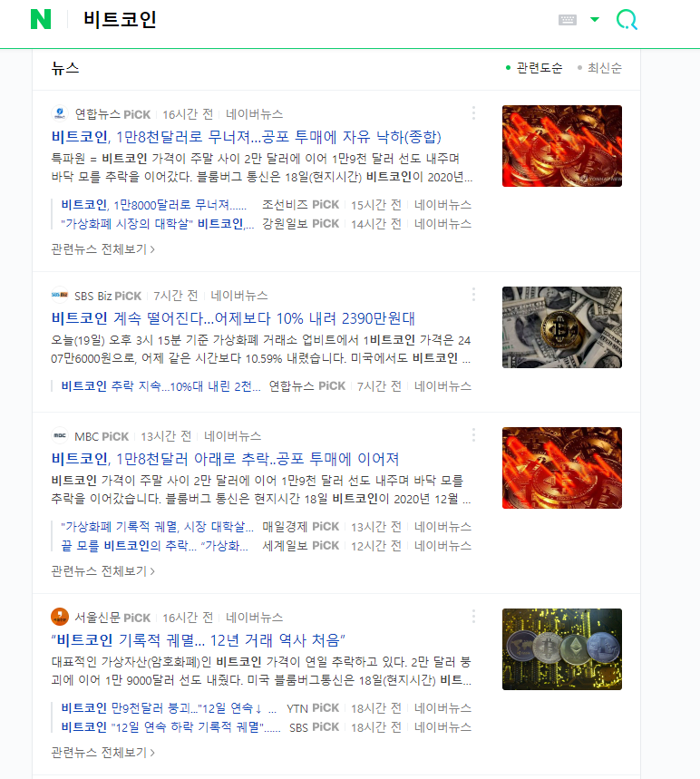Open the more options menu for the SBS Biz article

tap(473, 295)
